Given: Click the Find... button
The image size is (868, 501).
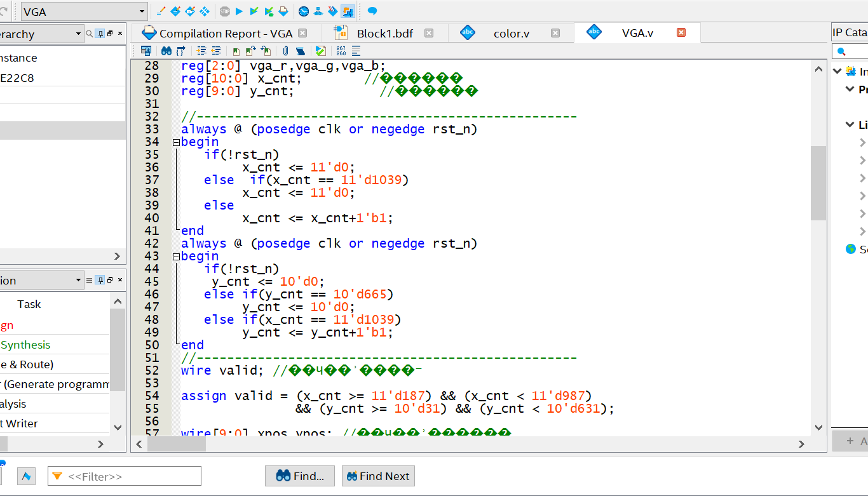Looking at the screenshot, I should click(x=300, y=476).
